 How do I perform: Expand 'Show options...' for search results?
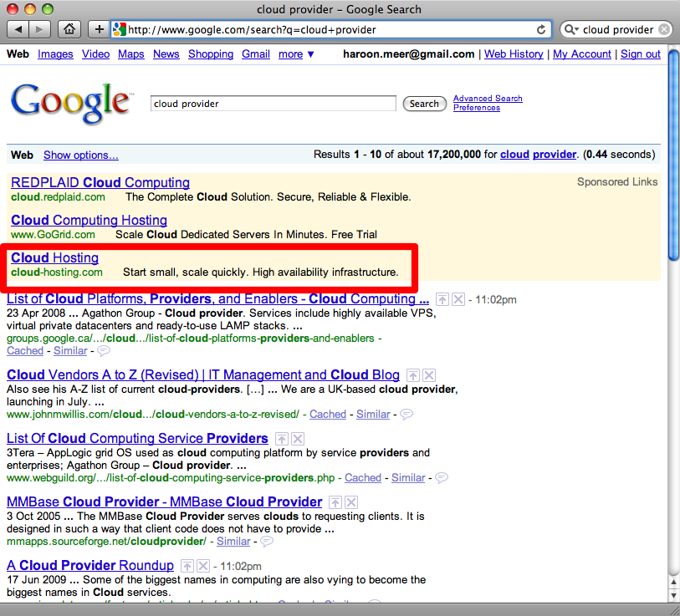tap(80, 155)
